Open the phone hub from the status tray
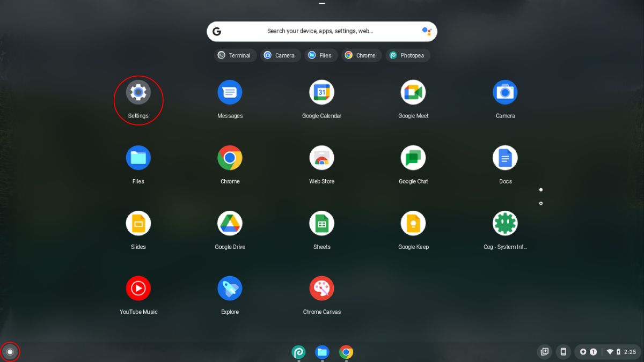The height and width of the screenshot is (362, 644). [x=563, y=352]
